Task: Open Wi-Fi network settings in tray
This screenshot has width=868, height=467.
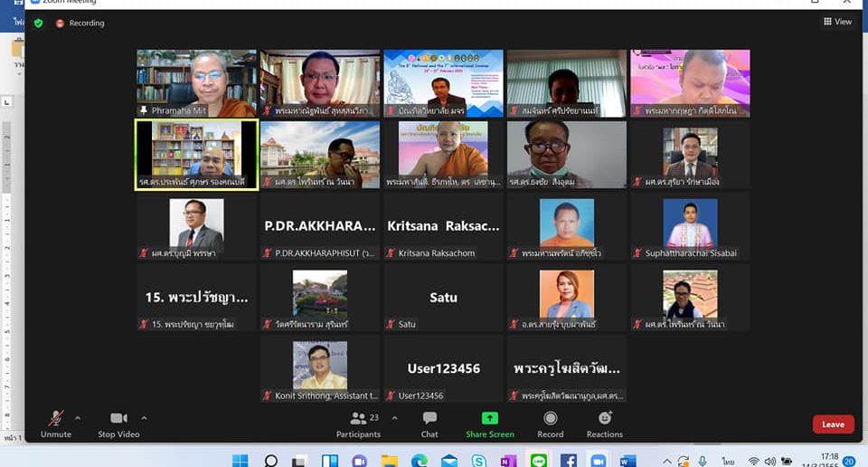Action: coord(753,462)
